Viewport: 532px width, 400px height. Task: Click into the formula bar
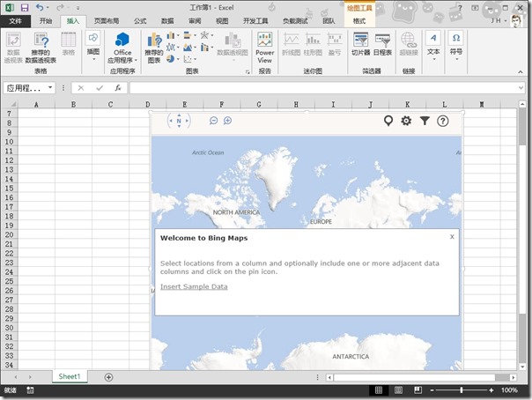tap(325, 88)
